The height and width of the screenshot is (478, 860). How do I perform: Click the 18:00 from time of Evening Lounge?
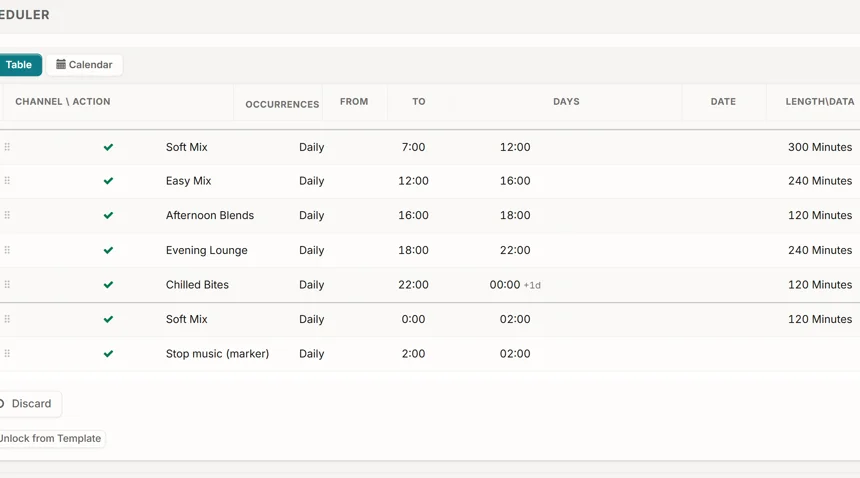click(x=413, y=250)
